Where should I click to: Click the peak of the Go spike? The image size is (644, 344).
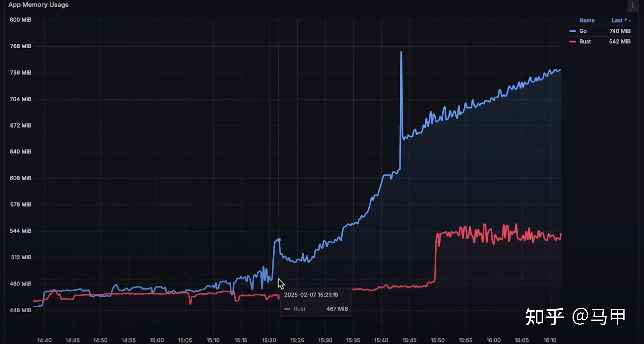tap(401, 52)
